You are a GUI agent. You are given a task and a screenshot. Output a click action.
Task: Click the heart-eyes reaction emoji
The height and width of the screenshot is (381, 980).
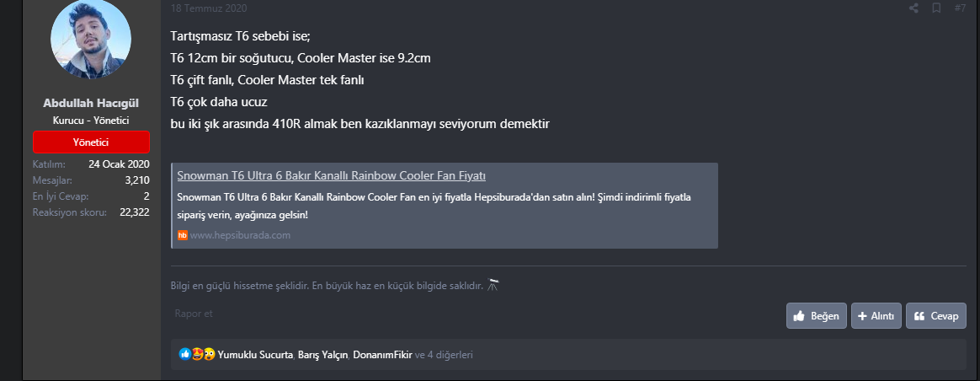point(196,355)
